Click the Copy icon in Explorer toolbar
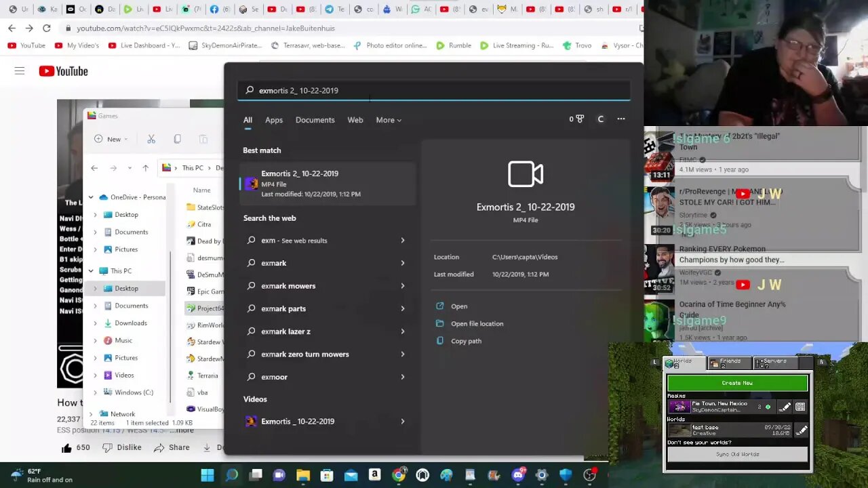 pos(177,139)
